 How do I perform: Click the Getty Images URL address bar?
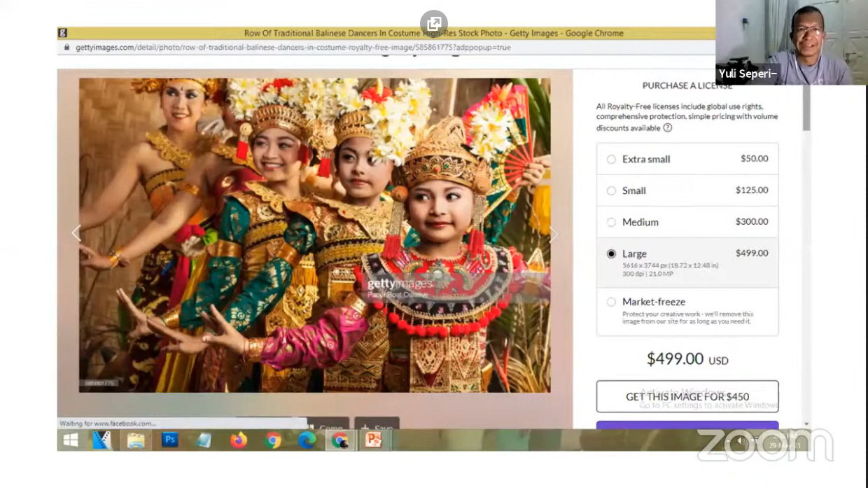[x=294, y=48]
